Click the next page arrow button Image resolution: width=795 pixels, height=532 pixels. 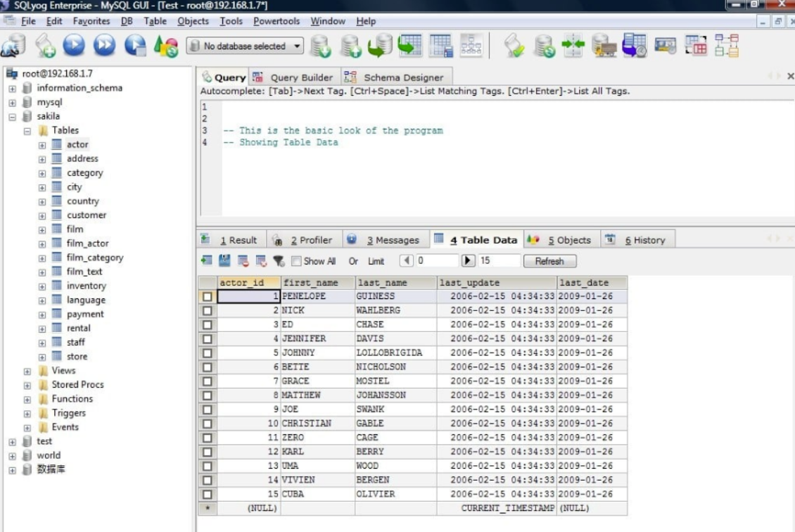[x=468, y=261]
